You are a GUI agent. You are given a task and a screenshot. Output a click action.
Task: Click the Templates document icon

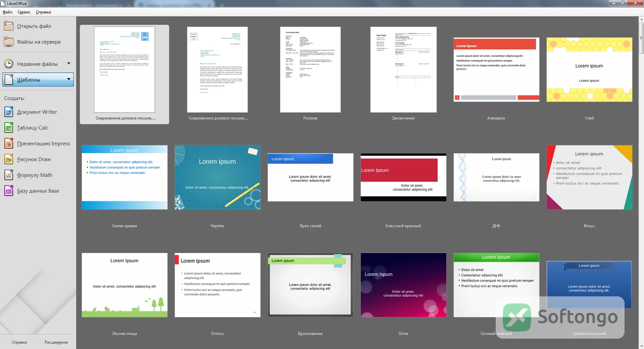(9, 79)
